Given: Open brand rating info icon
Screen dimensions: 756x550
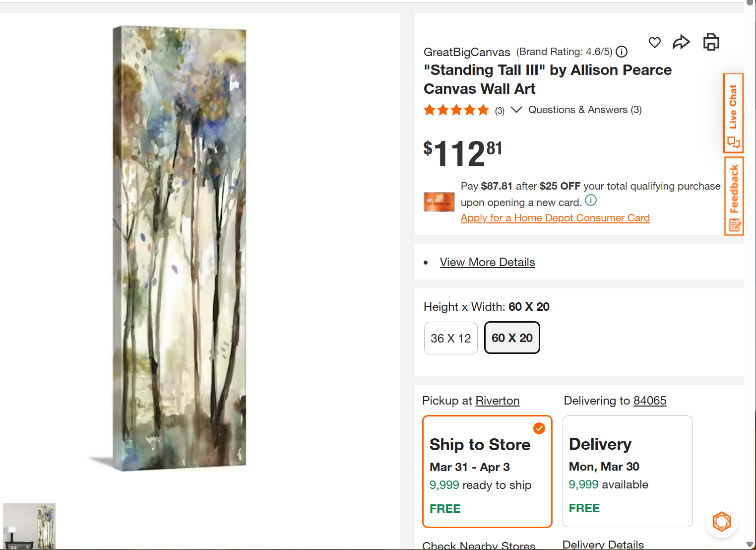Looking at the screenshot, I should (x=622, y=52).
